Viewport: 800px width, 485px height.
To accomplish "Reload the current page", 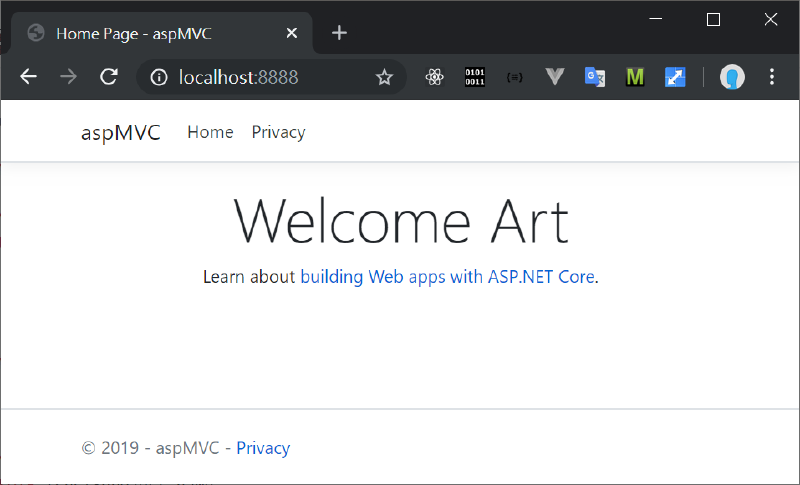I will (x=110, y=77).
